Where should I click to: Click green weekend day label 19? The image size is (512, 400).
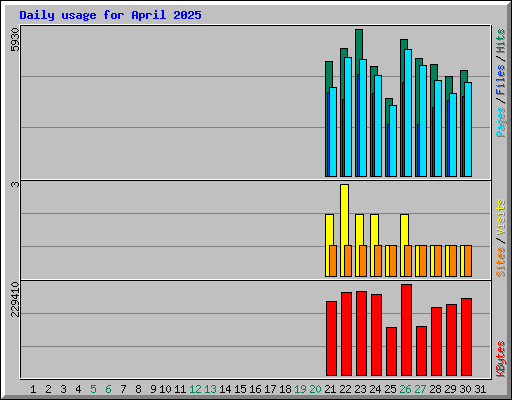point(300,389)
